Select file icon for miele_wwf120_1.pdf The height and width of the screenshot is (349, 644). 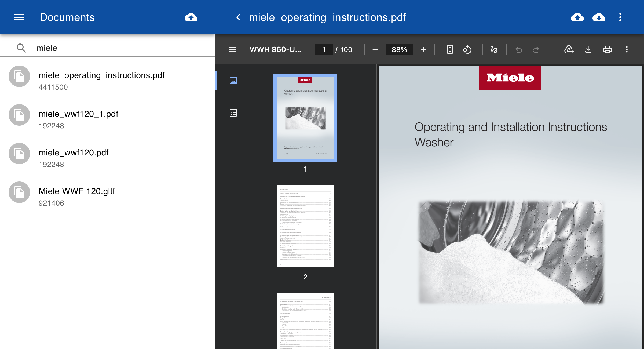point(19,115)
